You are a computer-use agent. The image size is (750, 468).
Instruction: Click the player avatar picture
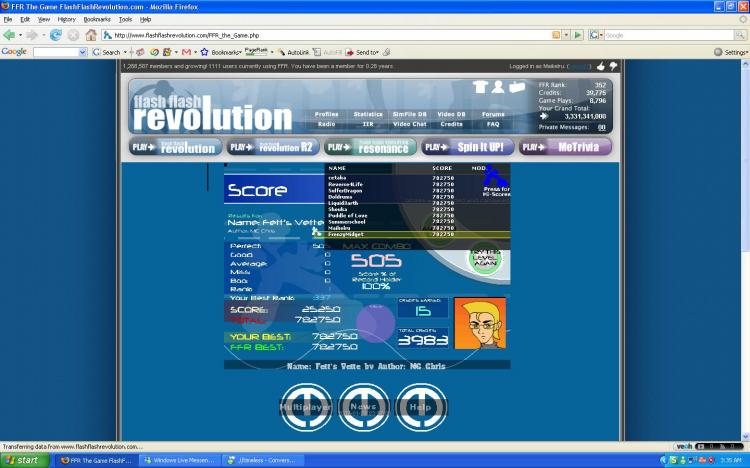pyautogui.click(x=480, y=323)
